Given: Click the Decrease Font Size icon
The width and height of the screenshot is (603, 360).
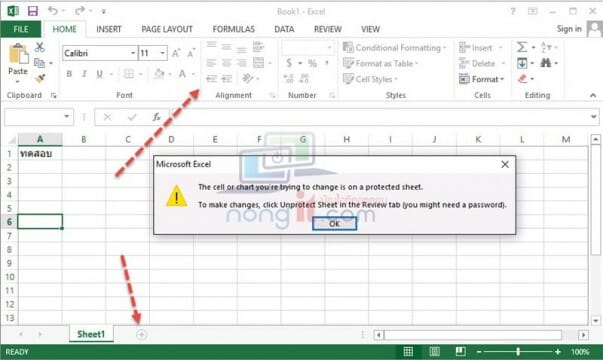Looking at the screenshot, I should pyautogui.click(x=191, y=53).
